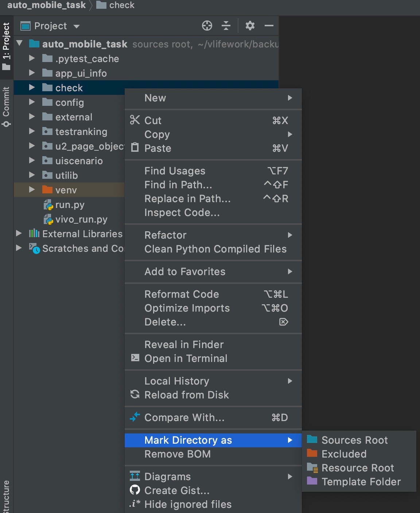420x513 pixels.
Task: Click the Sources Root blue folder icon
Action: [312, 439]
